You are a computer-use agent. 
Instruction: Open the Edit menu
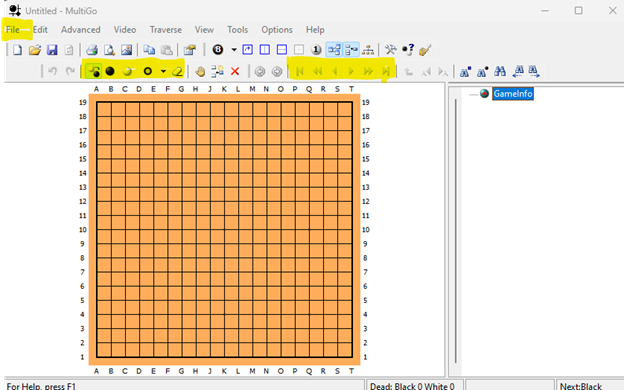click(x=40, y=30)
